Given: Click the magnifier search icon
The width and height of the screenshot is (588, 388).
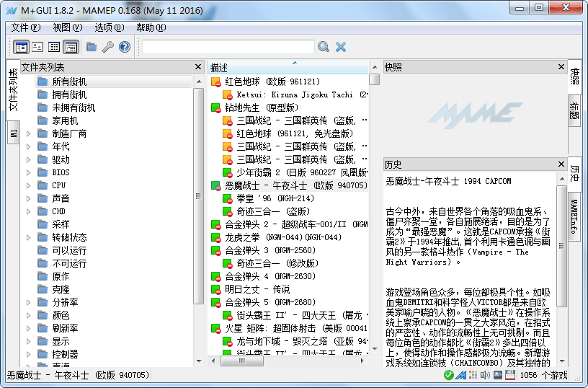Looking at the screenshot, I should point(324,47).
